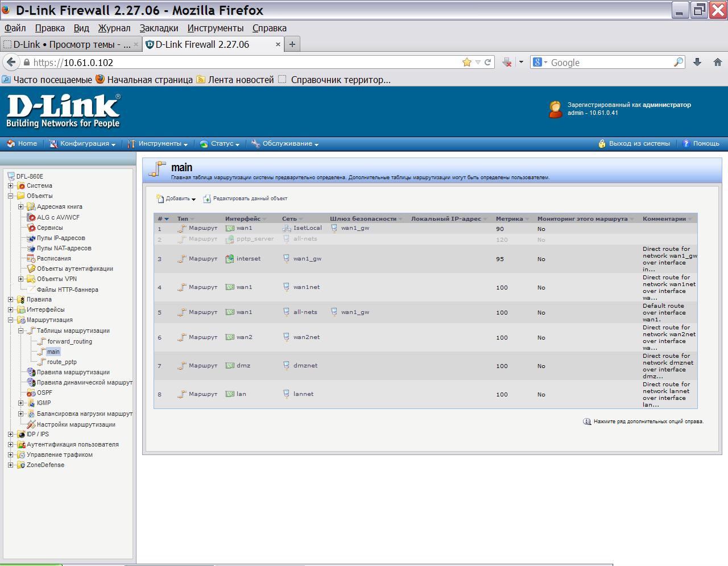Click the Firefox back arrow button
The width and height of the screenshot is (728, 566).
coord(11,63)
